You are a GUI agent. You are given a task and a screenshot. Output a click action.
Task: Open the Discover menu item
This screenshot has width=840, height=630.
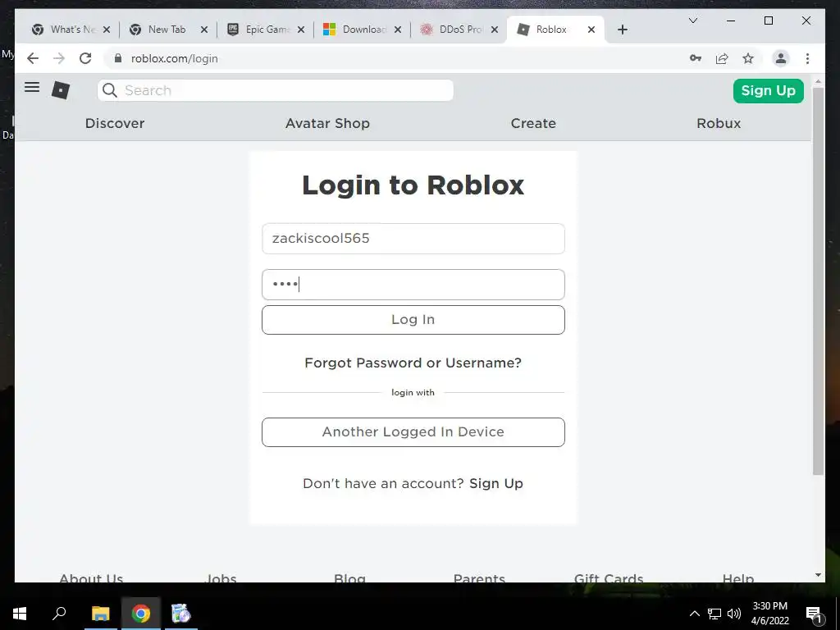(115, 123)
